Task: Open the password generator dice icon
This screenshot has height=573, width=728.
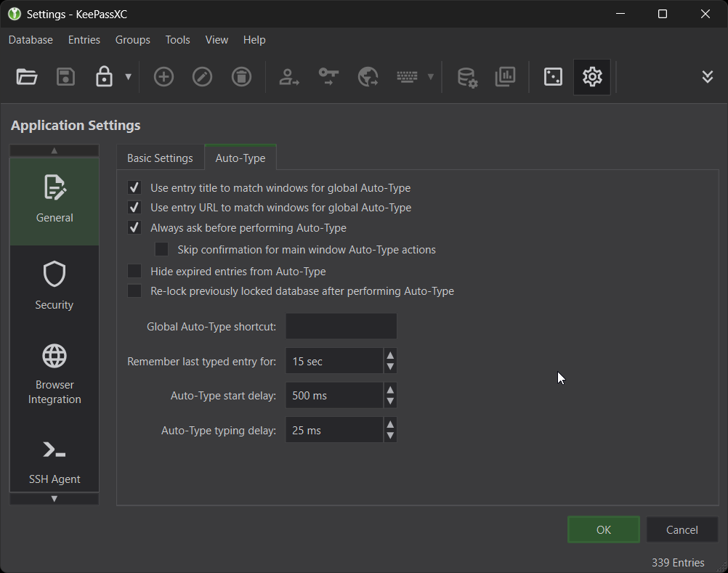Action: point(553,77)
